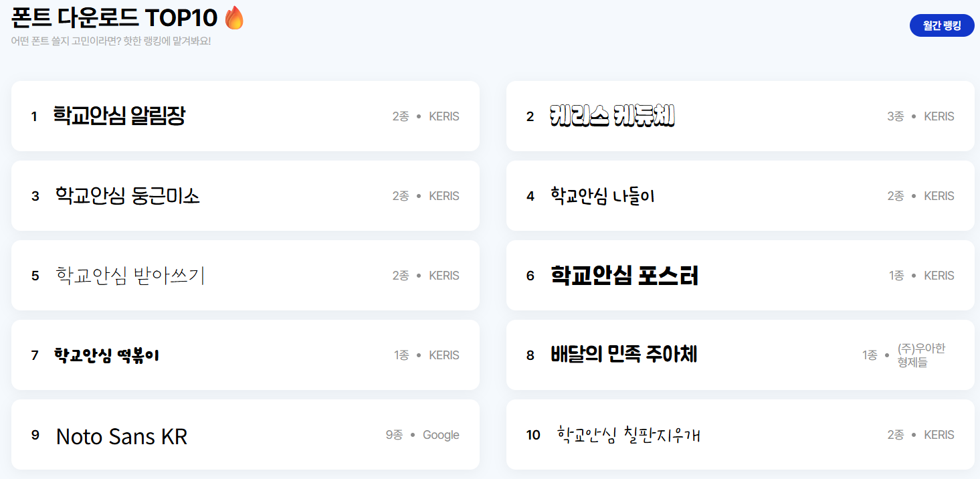The width and height of the screenshot is (980, 479).
Task: Click rank number 7 on 떡볶이 card
Action: point(35,355)
